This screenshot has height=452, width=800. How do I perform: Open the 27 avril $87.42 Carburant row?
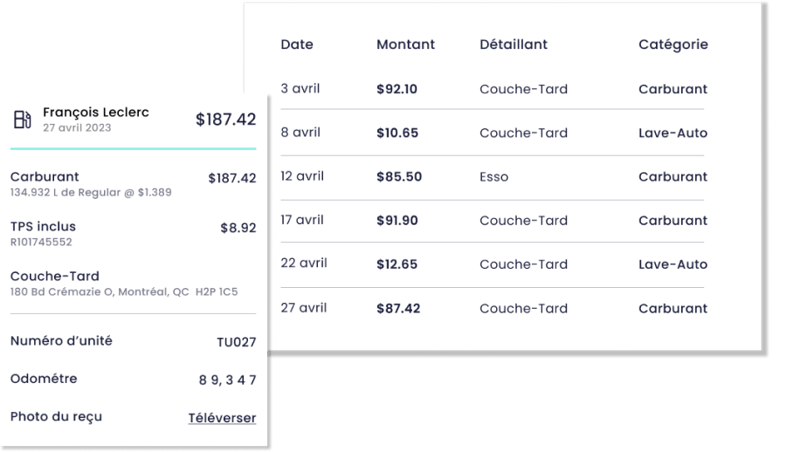pyautogui.click(x=492, y=308)
